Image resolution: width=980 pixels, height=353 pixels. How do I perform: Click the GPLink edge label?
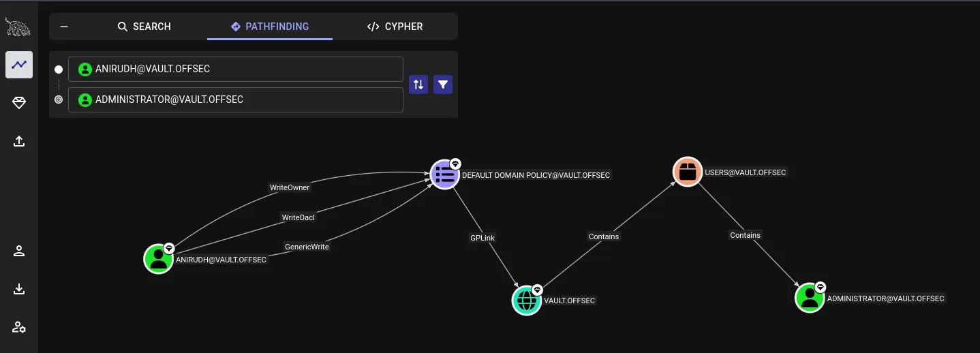pos(483,238)
